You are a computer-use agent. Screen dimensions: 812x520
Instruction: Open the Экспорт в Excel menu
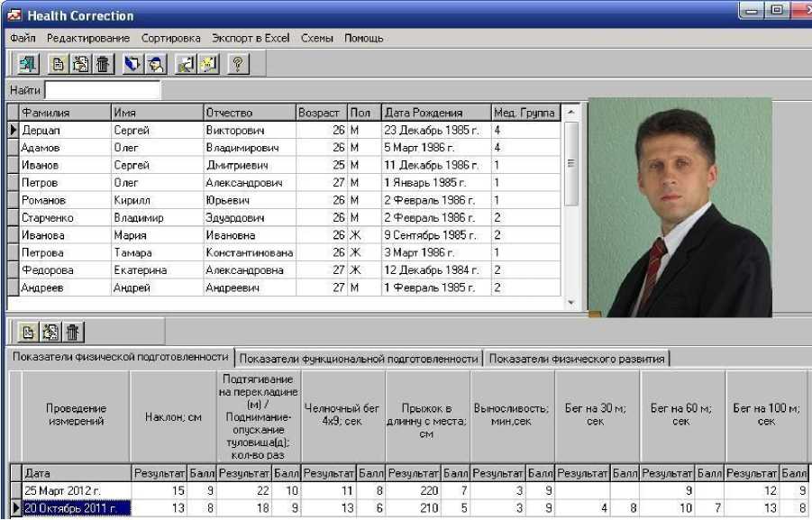coord(251,38)
